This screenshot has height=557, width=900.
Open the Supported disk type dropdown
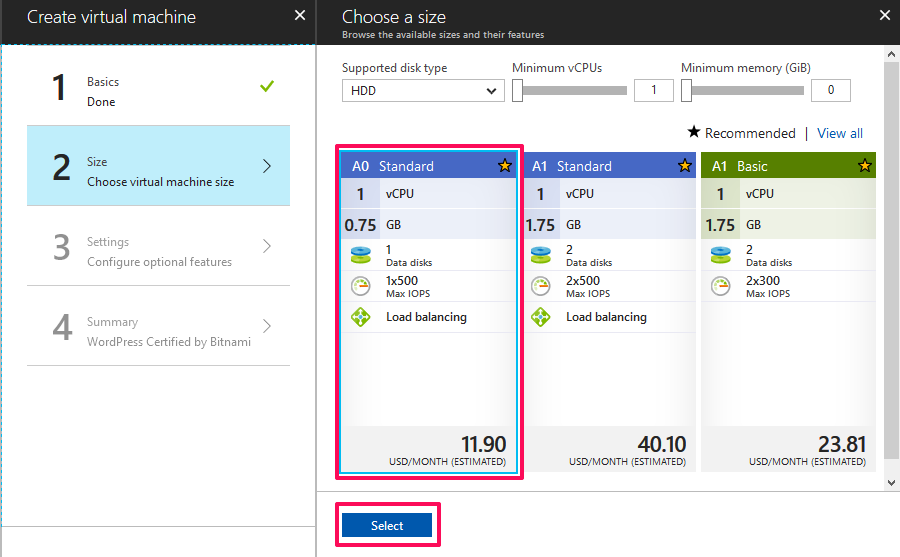pyautogui.click(x=423, y=91)
